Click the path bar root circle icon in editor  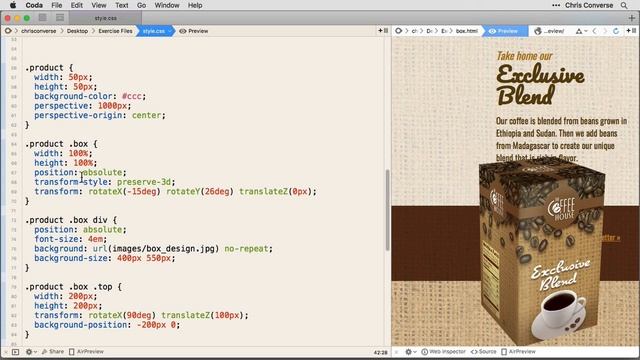[x=8, y=31]
